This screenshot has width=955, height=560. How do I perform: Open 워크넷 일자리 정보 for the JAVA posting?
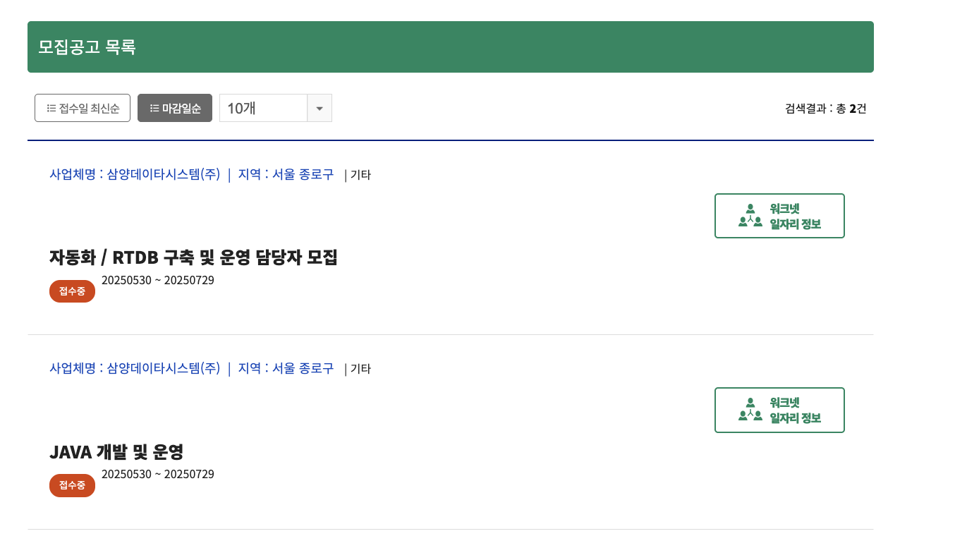point(779,410)
